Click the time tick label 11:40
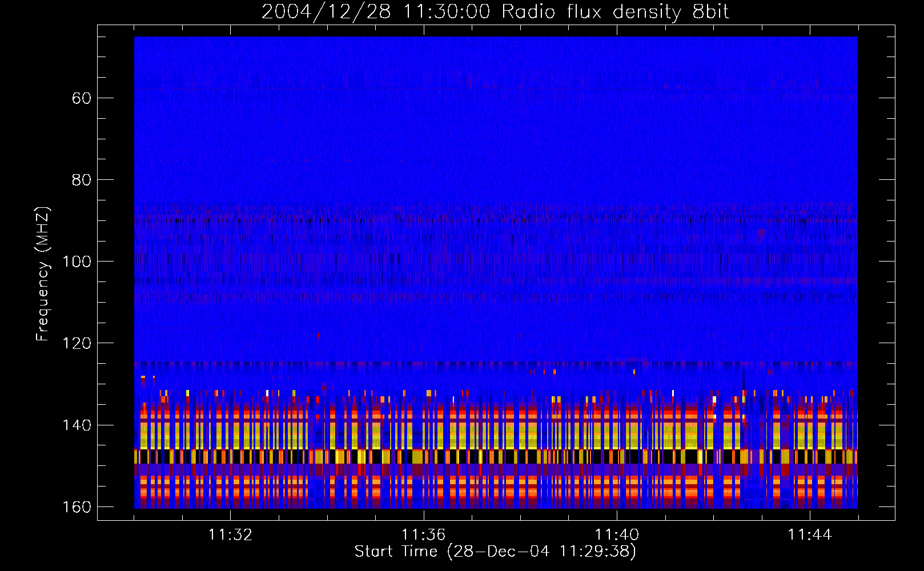 617,535
